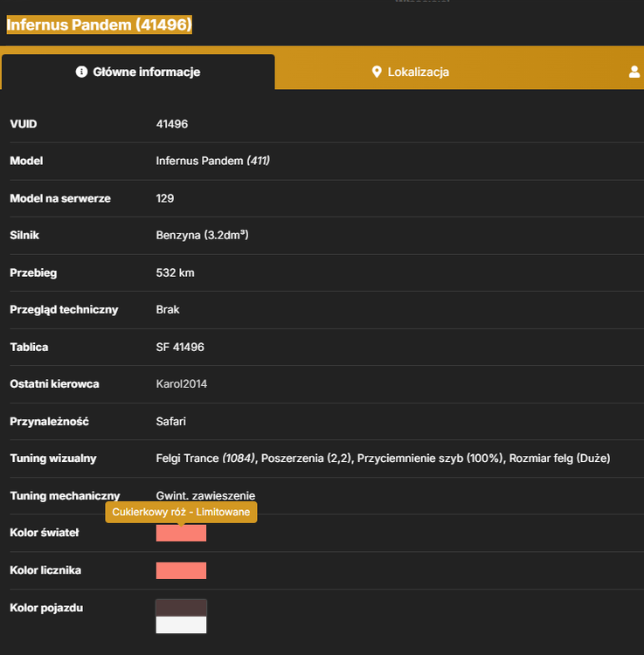Screen dimensions: 644x655
Task: Click Przegląd techniczny value Brak
Action: click(168, 309)
